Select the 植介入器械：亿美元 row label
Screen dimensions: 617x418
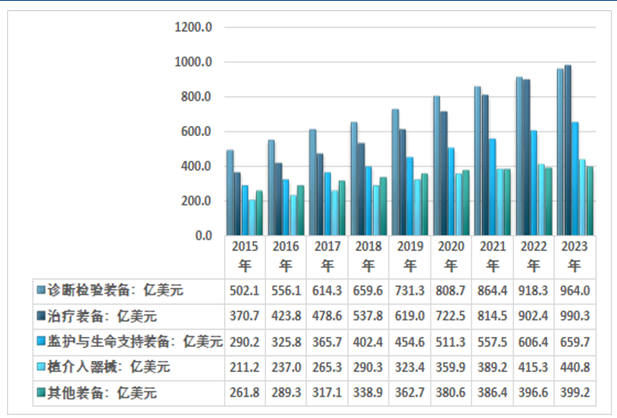109,367
